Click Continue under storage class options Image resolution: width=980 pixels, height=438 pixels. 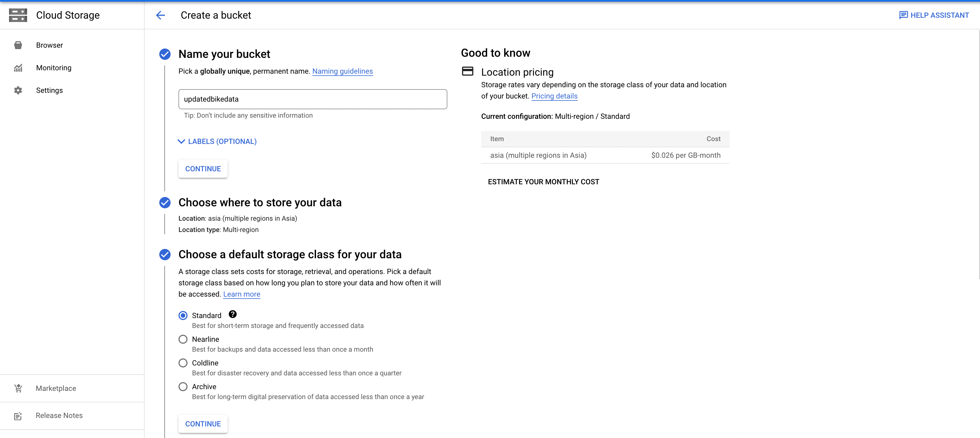click(203, 424)
